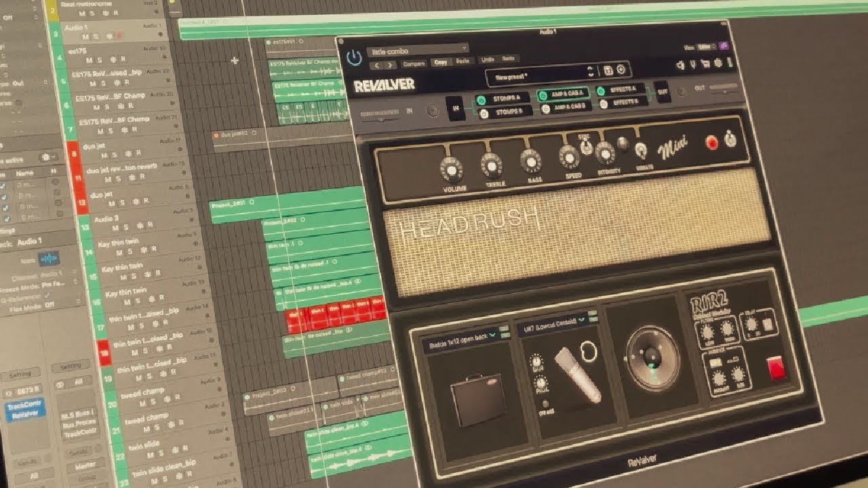Screen dimensions: 868x488
Task: Select the EFFECTS A module
Action: pos(619,89)
